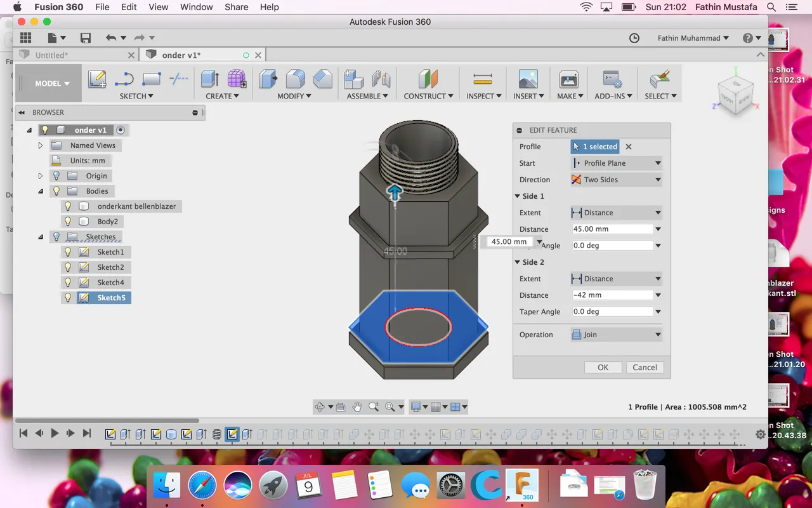This screenshot has width=812, height=508.
Task: Select the Rectangle sketch tool icon
Action: click(x=152, y=79)
